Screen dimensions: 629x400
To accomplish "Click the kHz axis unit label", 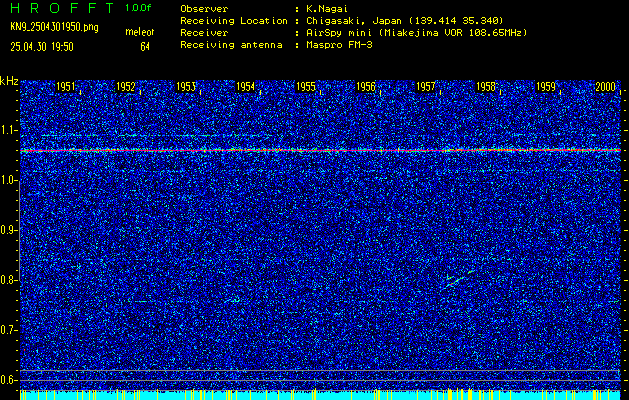I will pyautogui.click(x=9, y=81).
